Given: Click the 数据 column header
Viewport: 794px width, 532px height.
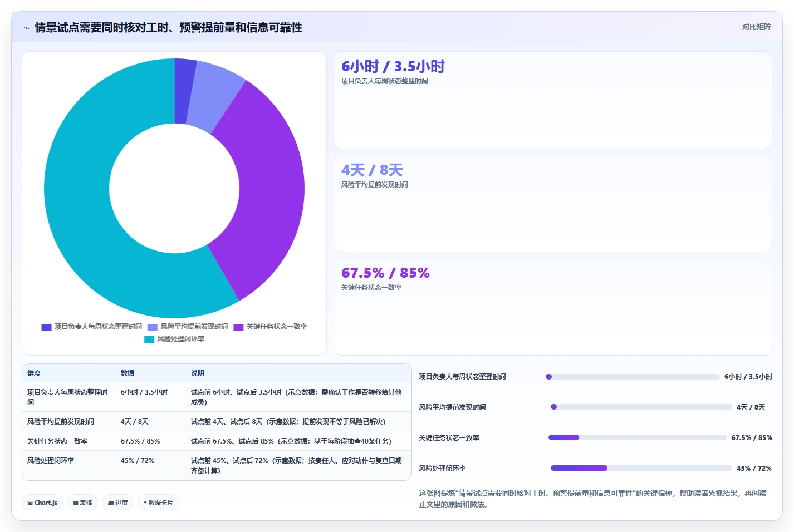Looking at the screenshot, I should pyautogui.click(x=128, y=373).
